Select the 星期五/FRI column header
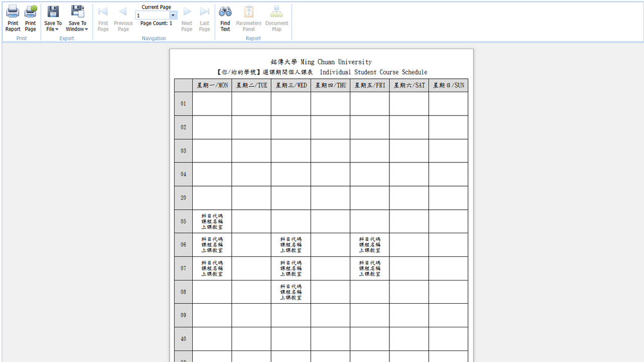 370,85
